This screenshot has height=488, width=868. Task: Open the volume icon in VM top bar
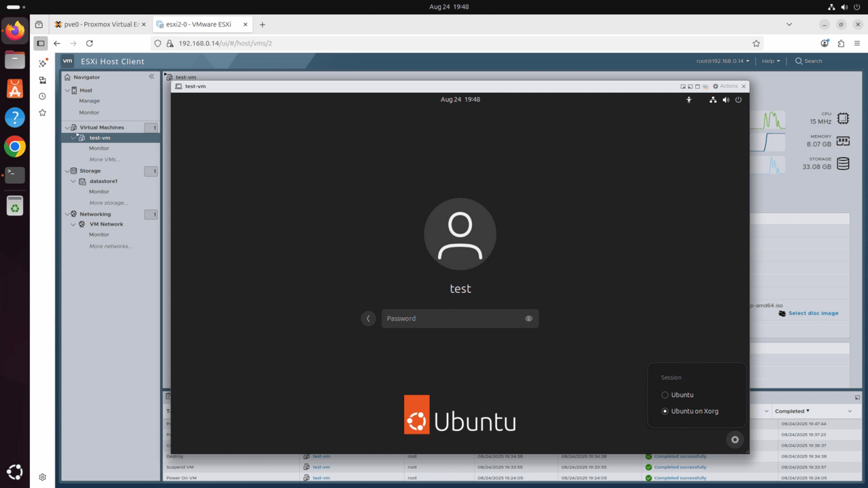(726, 100)
